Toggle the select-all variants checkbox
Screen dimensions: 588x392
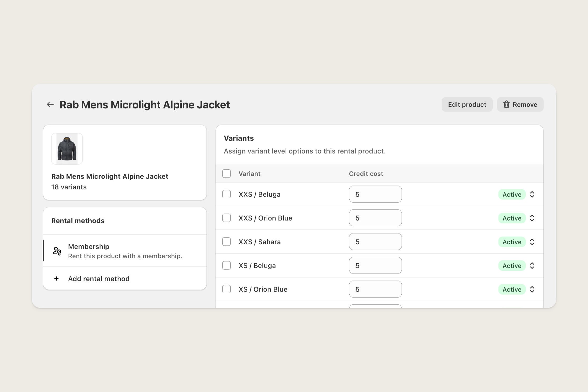(226, 174)
